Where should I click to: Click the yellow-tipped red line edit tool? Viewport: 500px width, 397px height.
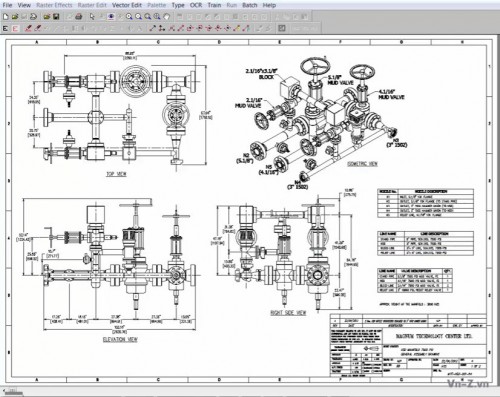(237, 29)
